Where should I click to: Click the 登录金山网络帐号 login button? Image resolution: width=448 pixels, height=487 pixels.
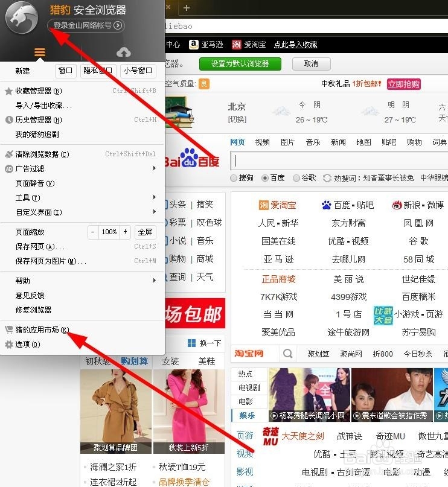click(x=86, y=25)
